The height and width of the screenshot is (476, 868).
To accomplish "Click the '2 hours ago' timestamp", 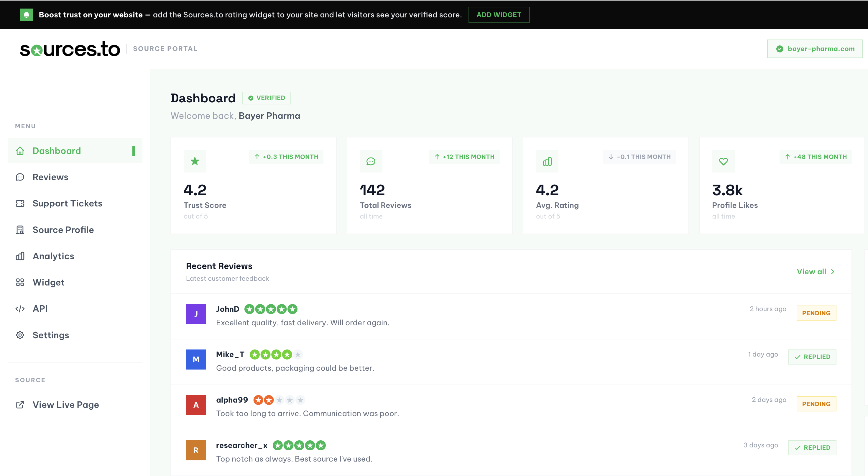I will click(x=767, y=309).
